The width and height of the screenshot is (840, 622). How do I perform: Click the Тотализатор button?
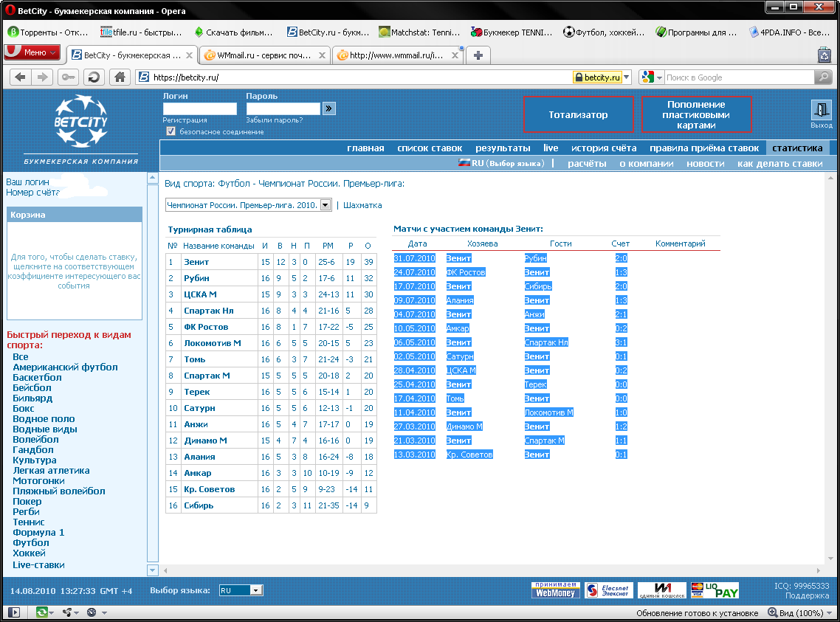click(579, 114)
